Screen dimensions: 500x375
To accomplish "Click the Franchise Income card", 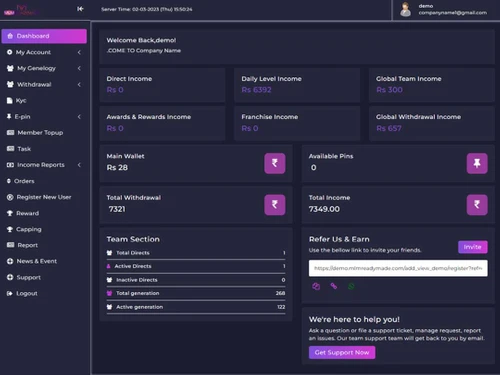I will [297, 123].
